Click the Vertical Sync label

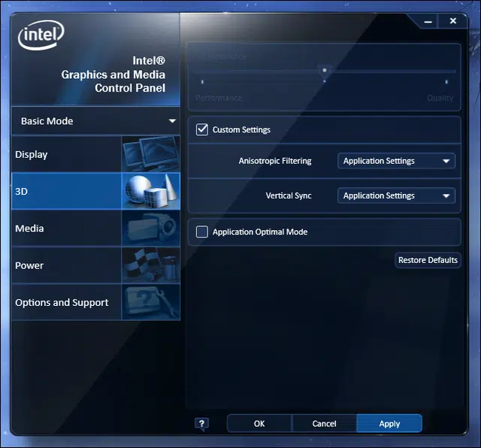[289, 195]
